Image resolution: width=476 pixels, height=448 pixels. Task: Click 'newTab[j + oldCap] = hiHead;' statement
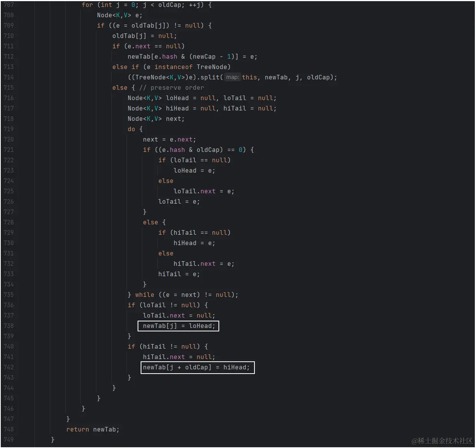196,367
